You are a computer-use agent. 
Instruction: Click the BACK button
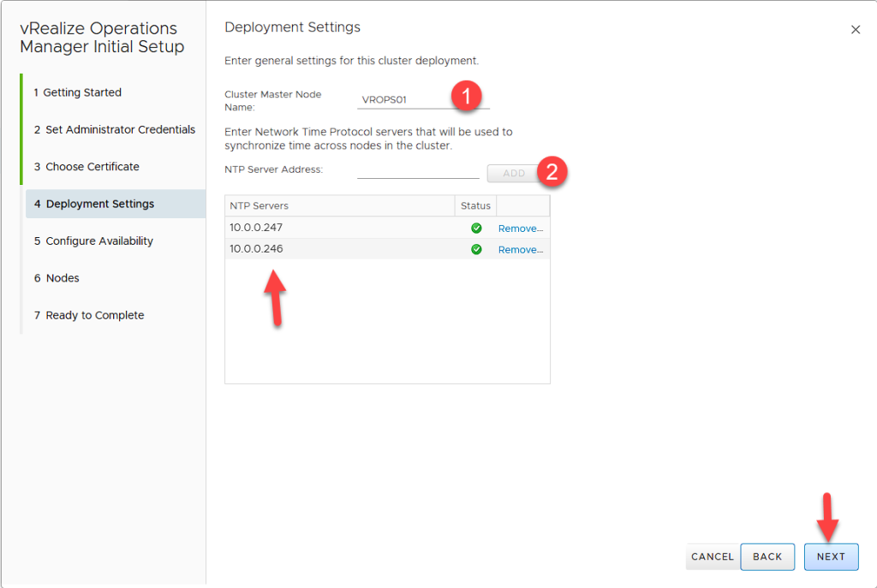pyautogui.click(x=767, y=556)
